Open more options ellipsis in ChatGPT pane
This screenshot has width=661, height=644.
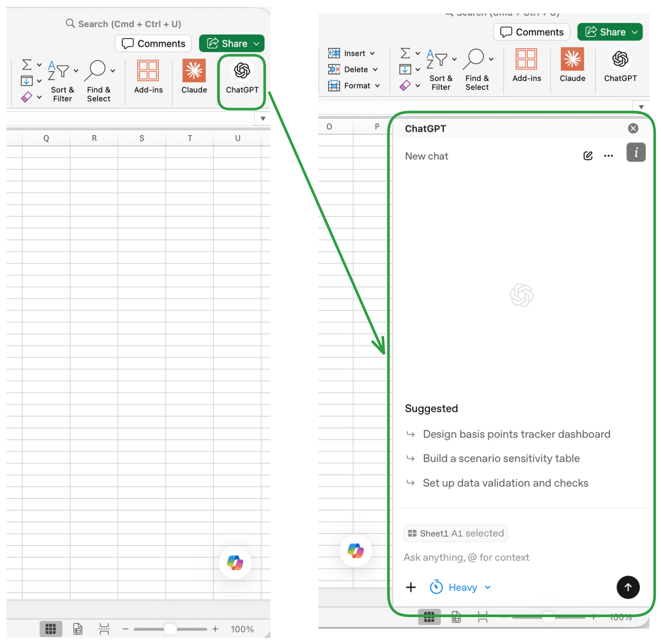608,156
